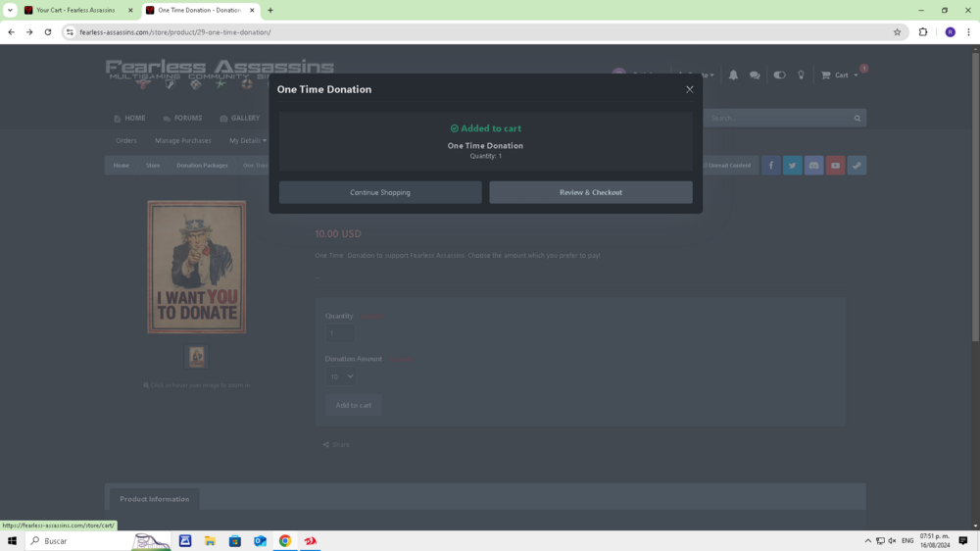Click Home breadcrumb

(x=122, y=165)
